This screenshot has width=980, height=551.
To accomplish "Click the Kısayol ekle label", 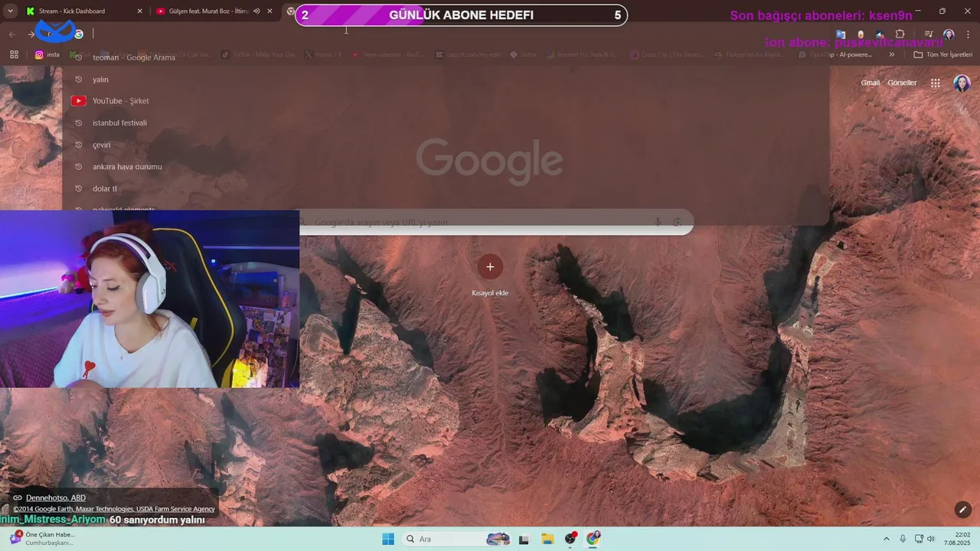I will (x=490, y=293).
